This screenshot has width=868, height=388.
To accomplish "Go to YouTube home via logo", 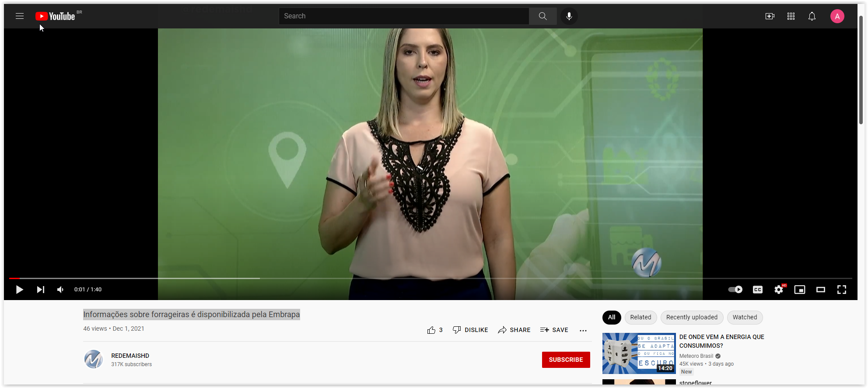I will pos(56,16).
